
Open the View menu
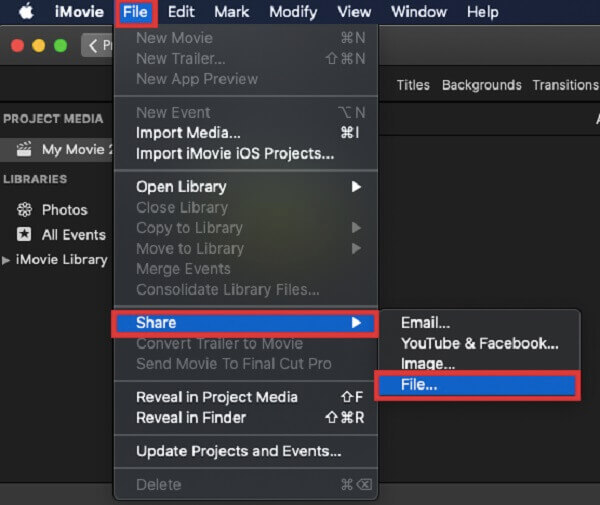[x=354, y=12]
